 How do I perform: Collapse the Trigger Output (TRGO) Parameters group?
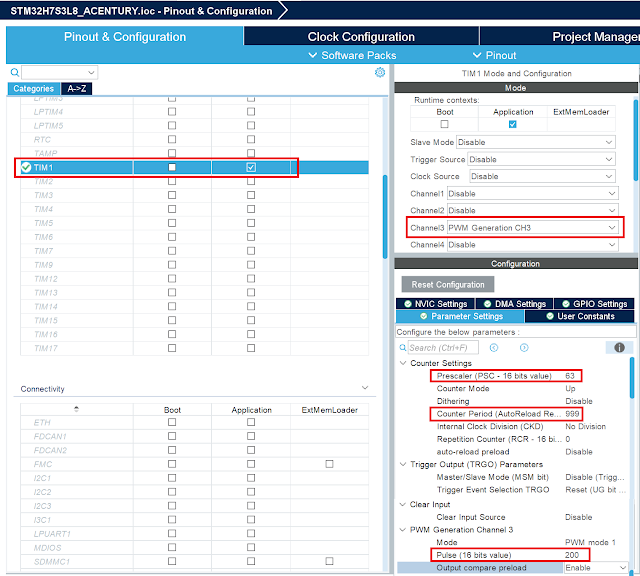coord(403,464)
